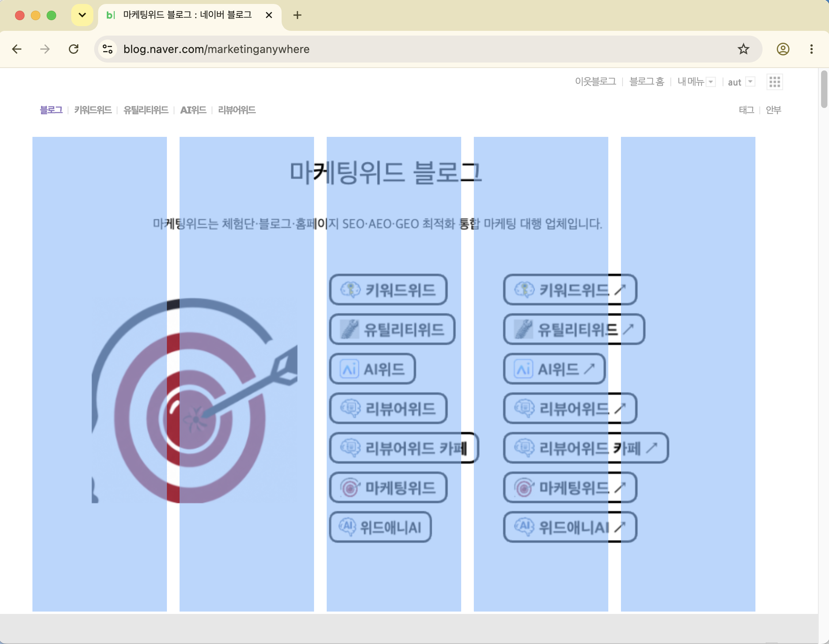Reload the current page
The height and width of the screenshot is (644, 829).
74,49
